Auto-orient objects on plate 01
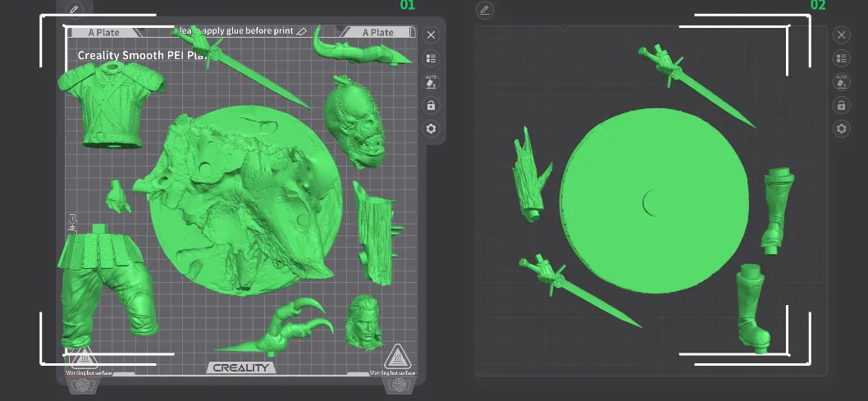 (x=432, y=82)
